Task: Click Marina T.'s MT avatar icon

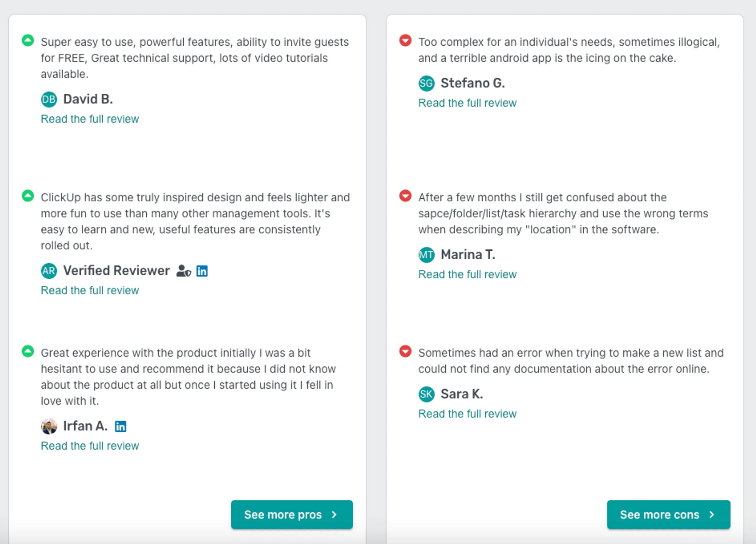Action: coord(426,255)
